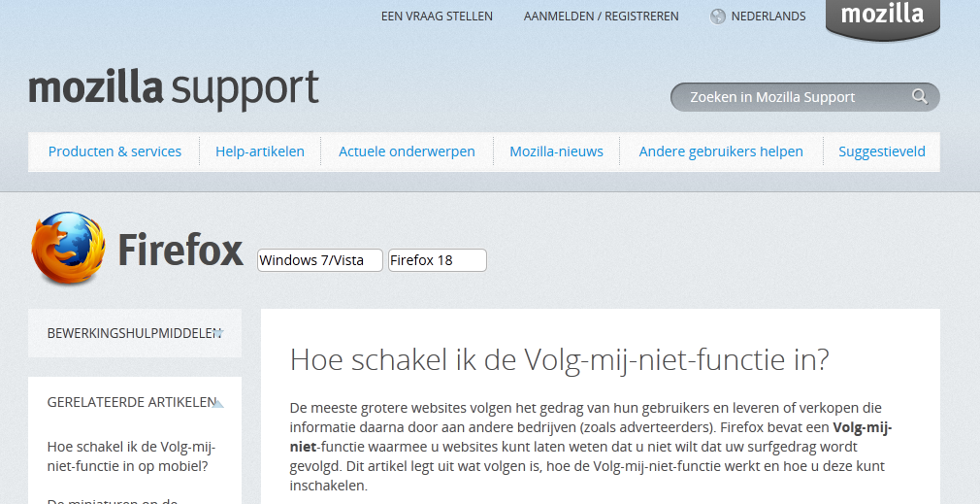Click Suggestieveld in the navigation bar
The height and width of the screenshot is (504, 980).
(x=882, y=151)
